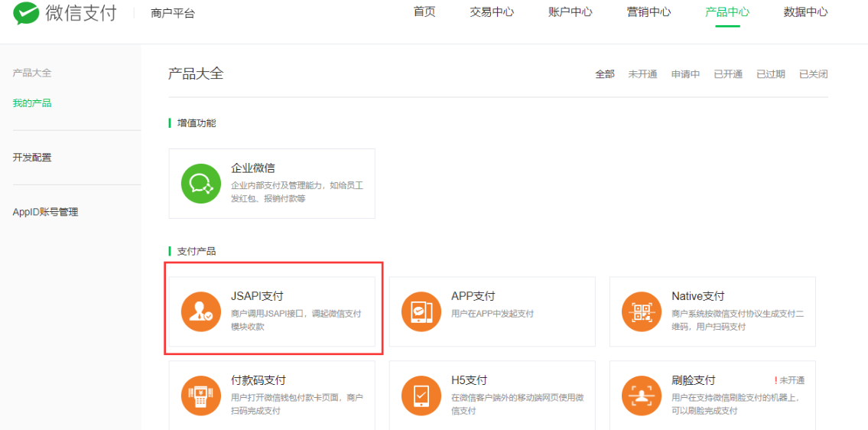Open AppID账号管理 in the sidebar
This screenshot has width=868, height=430.
tap(45, 212)
